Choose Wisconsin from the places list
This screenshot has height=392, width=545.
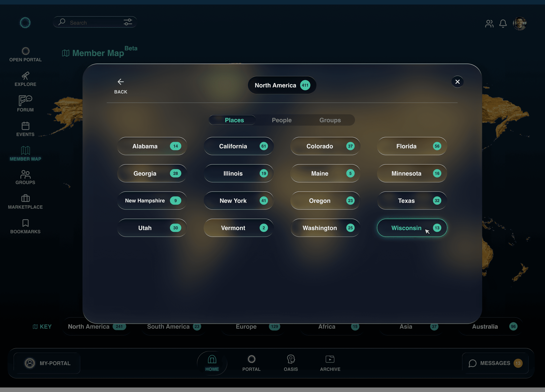[406, 228]
